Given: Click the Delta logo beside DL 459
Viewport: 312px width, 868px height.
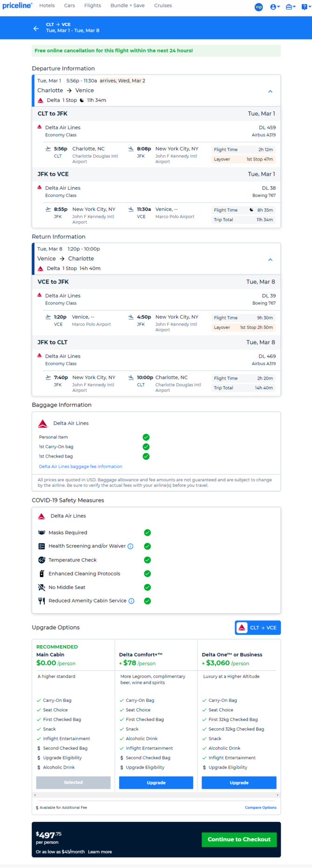Looking at the screenshot, I should pyautogui.click(x=40, y=127).
